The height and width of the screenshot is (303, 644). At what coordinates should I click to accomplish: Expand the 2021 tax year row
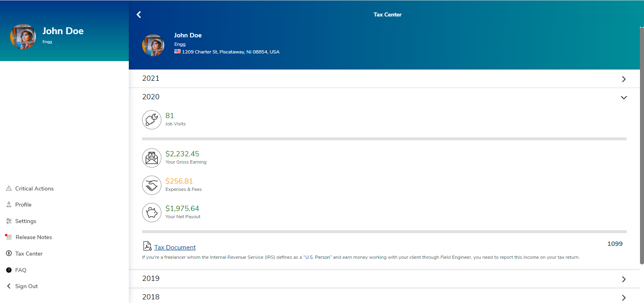point(384,79)
